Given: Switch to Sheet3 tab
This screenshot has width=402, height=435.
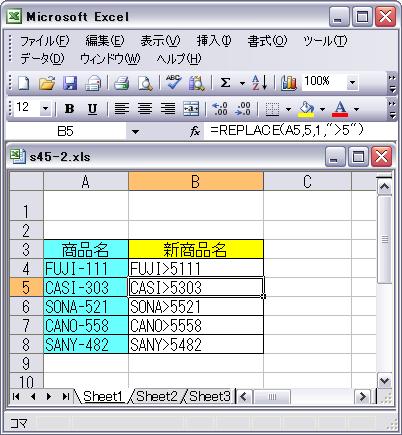Looking at the screenshot, I should pyautogui.click(x=210, y=396).
